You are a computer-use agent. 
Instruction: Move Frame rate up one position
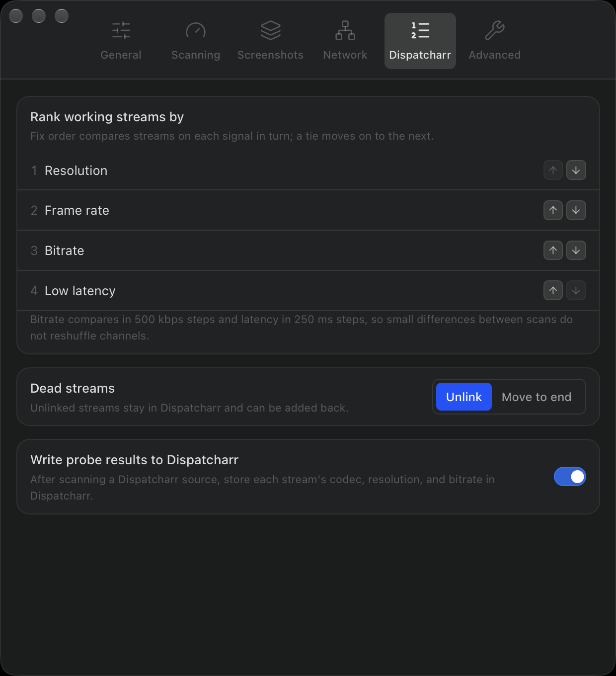[553, 210]
